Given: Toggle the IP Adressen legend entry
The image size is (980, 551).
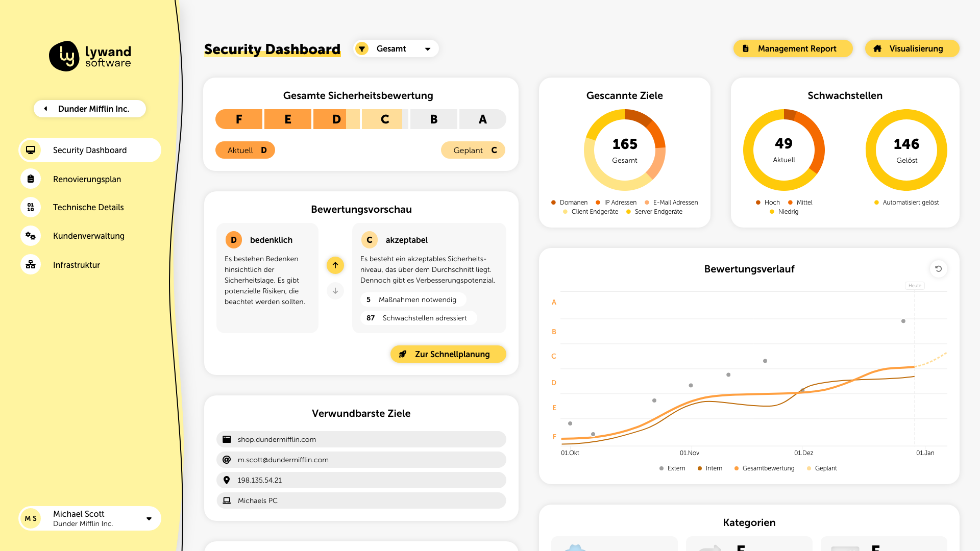Looking at the screenshot, I should (x=616, y=203).
